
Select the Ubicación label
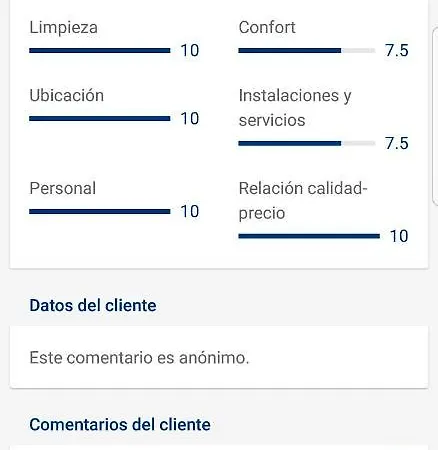[x=67, y=95]
